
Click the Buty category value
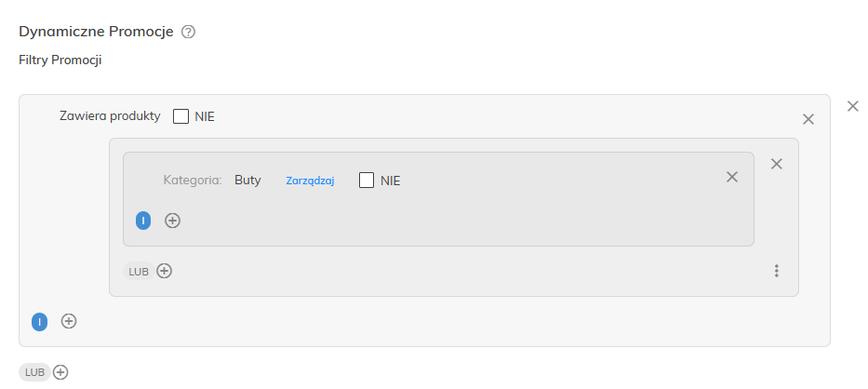pyautogui.click(x=247, y=181)
